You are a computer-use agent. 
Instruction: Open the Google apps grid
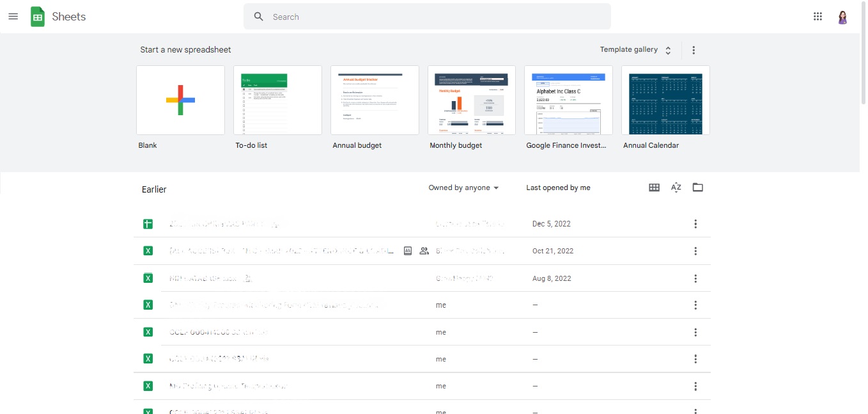pos(818,17)
